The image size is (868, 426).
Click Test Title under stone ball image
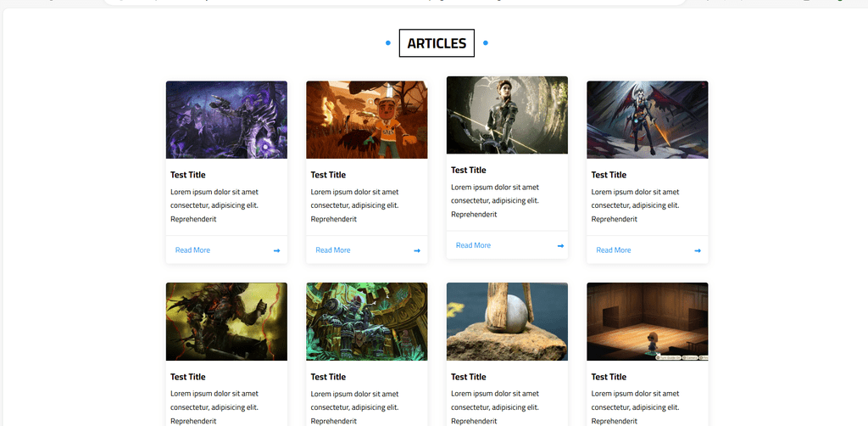click(x=468, y=377)
